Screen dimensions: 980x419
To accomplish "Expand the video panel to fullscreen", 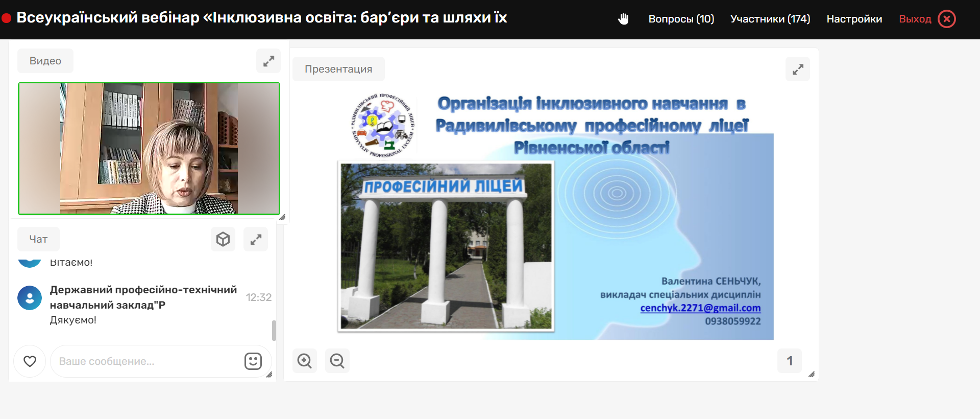I will pyautogui.click(x=268, y=61).
